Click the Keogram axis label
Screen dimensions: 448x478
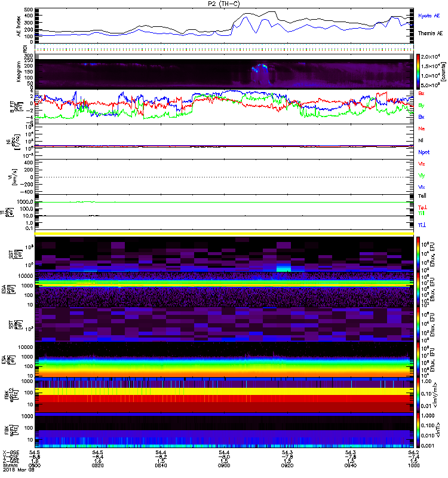[x=19, y=71]
